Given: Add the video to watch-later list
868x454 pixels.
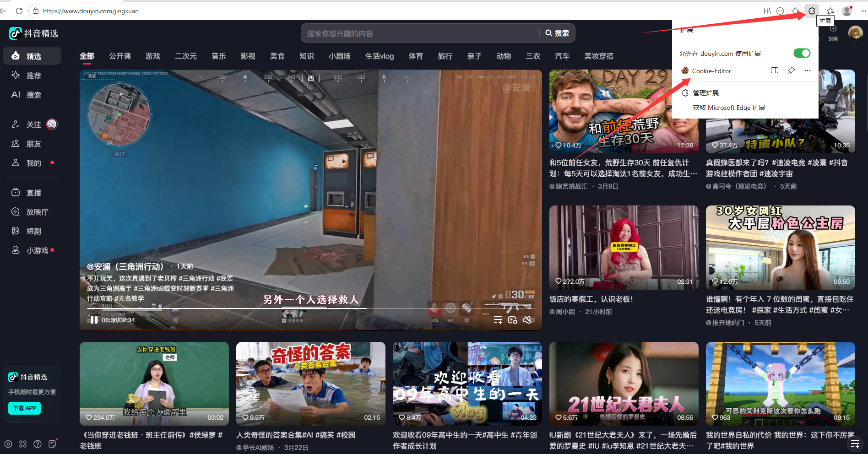Looking at the screenshot, I should coord(498,319).
